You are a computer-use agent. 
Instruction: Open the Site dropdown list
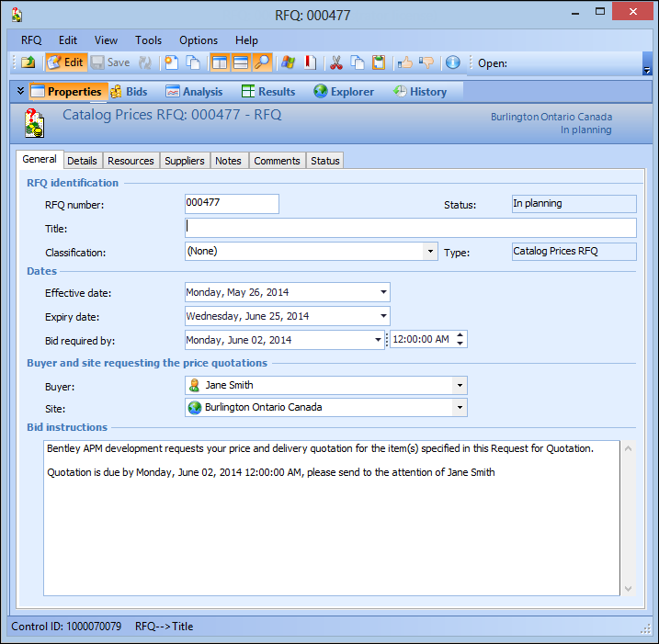(460, 408)
